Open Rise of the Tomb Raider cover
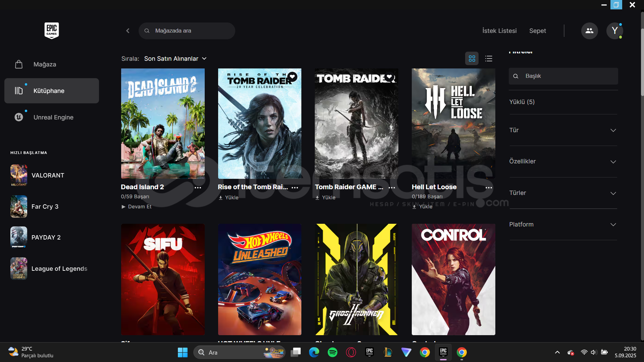The width and height of the screenshot is (644, 362). [260, 123]
